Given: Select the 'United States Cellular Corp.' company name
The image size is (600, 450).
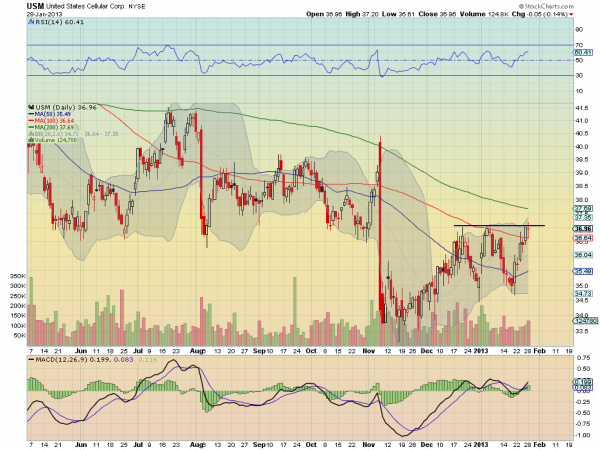Looking at the screenshot, I should click(x=86, y=7).
